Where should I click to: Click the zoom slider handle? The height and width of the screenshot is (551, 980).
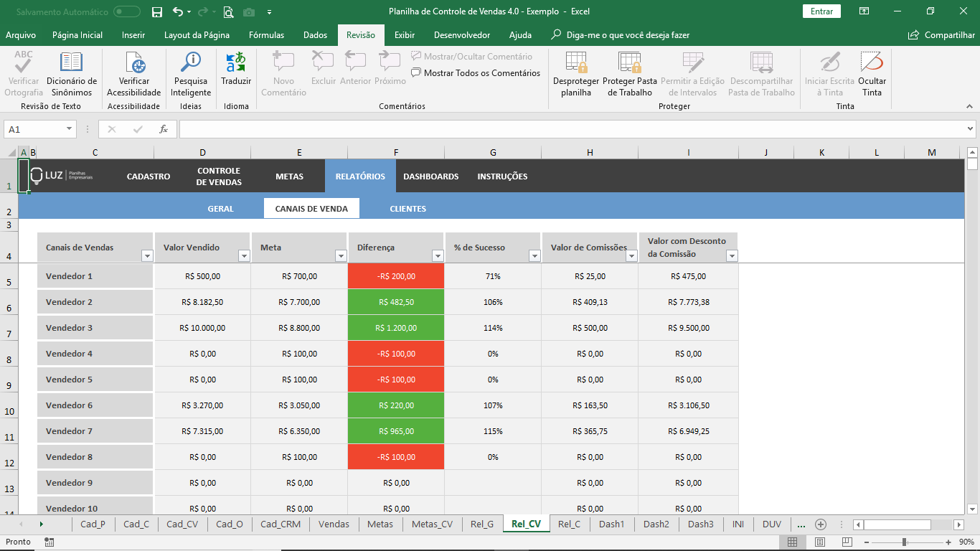905,542
